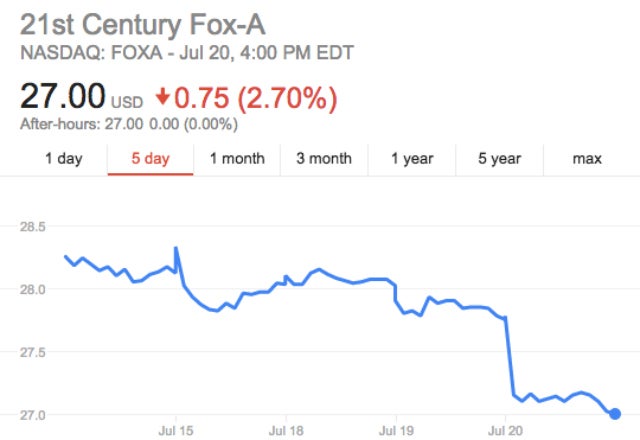Click the 0.75 (2.70%) change value

coord(255,98)
